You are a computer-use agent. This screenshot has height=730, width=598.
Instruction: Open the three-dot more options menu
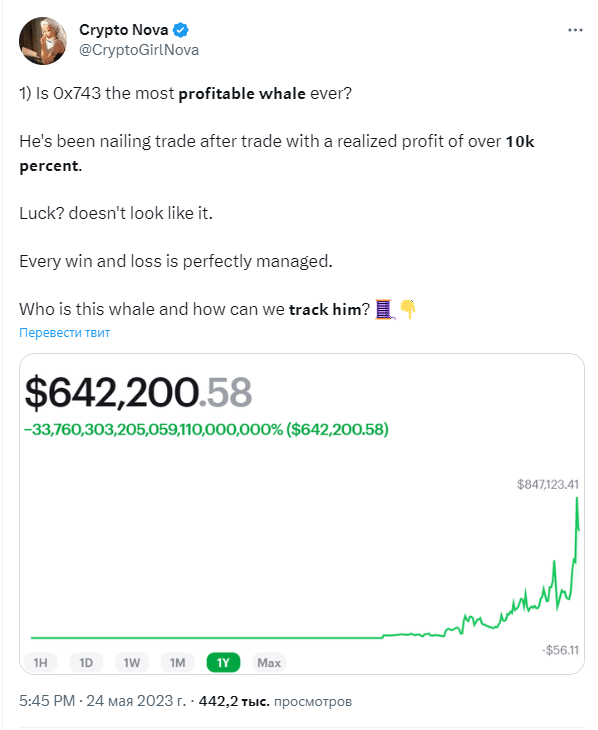click(x=575, y=30)
